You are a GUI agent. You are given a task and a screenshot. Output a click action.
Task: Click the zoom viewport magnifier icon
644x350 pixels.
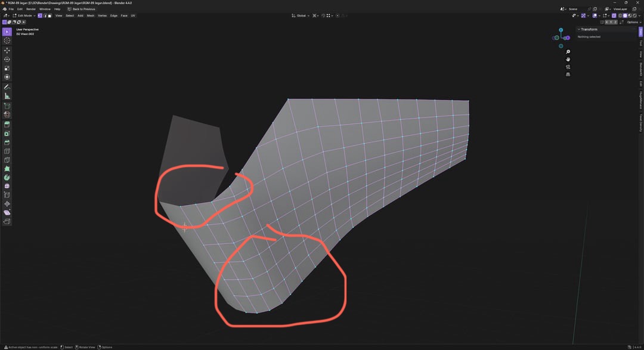pyautogui.click(x=568, y=52)
